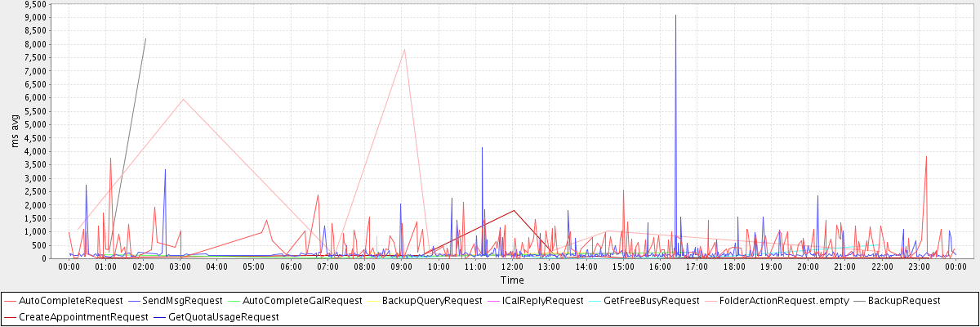Click the pink peak at 03:00

[182, 99]
